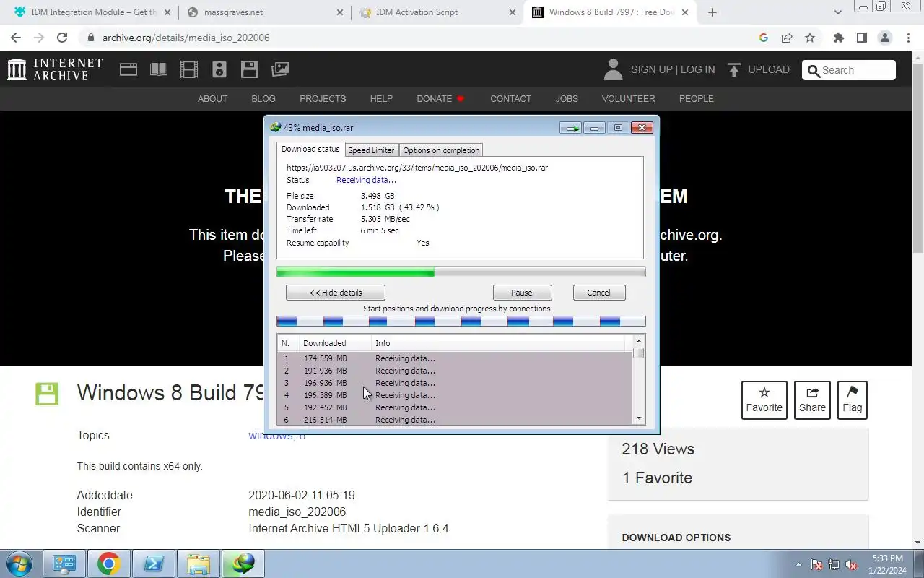This screenshot has height=578, width=924.
Task: Open the Chrome three-dot menu
Action: 907,38
